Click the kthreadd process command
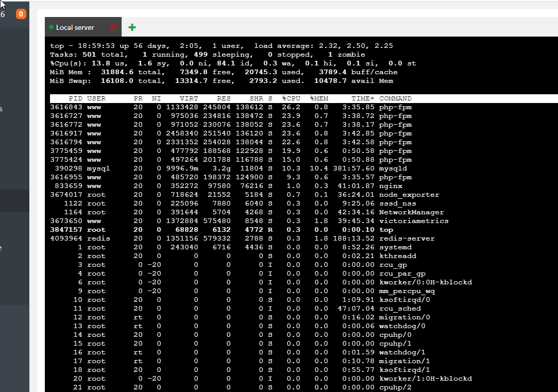This screenshot has width=558, height=392. tap(397, 256)
